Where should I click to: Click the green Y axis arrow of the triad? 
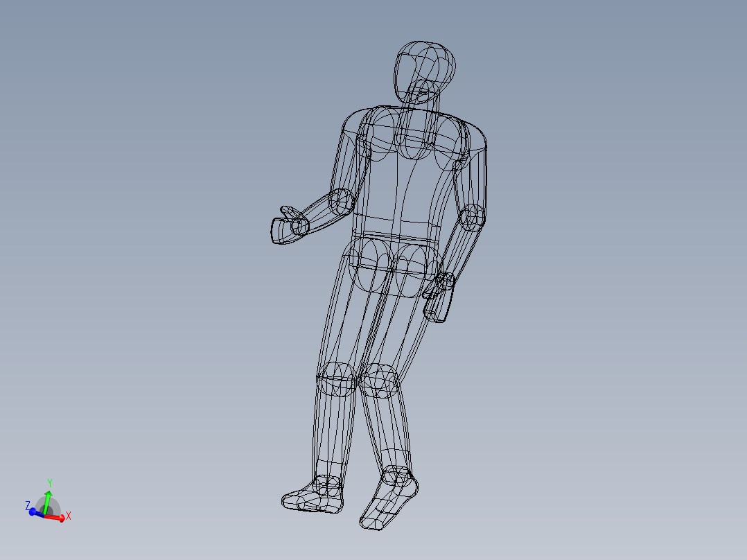tap(46, 502)
